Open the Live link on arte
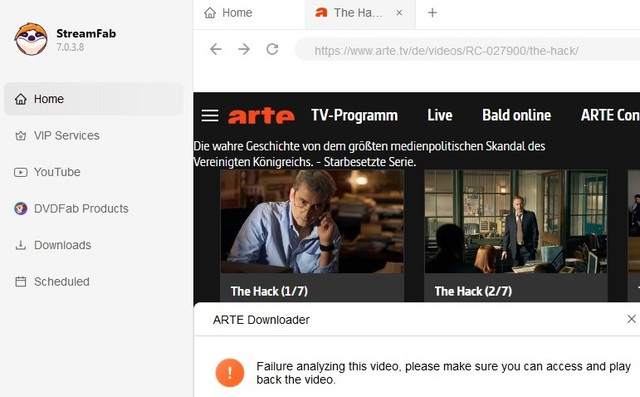Image resolution: width=640 pixels, height=397 pixels. pos(440,115)
